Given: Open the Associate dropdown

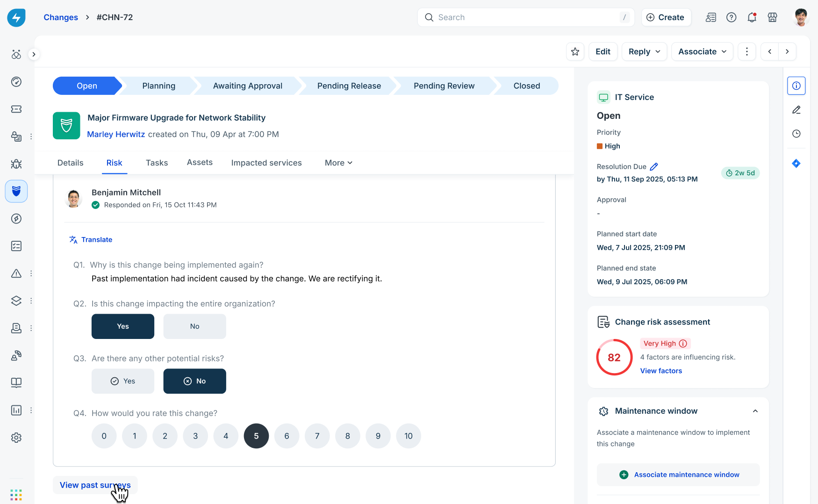Looking at the screenshot, I should pyautogui.click(x=703, y=51).
